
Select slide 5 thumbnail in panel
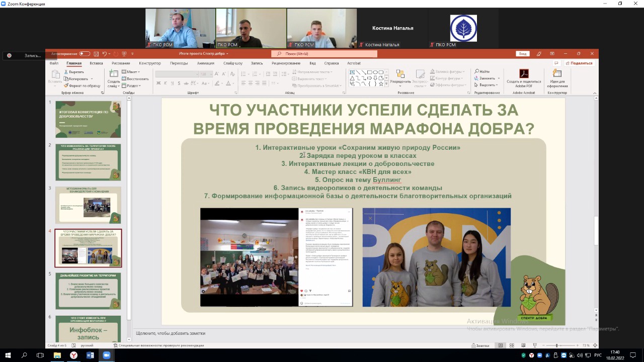(88, 291)
